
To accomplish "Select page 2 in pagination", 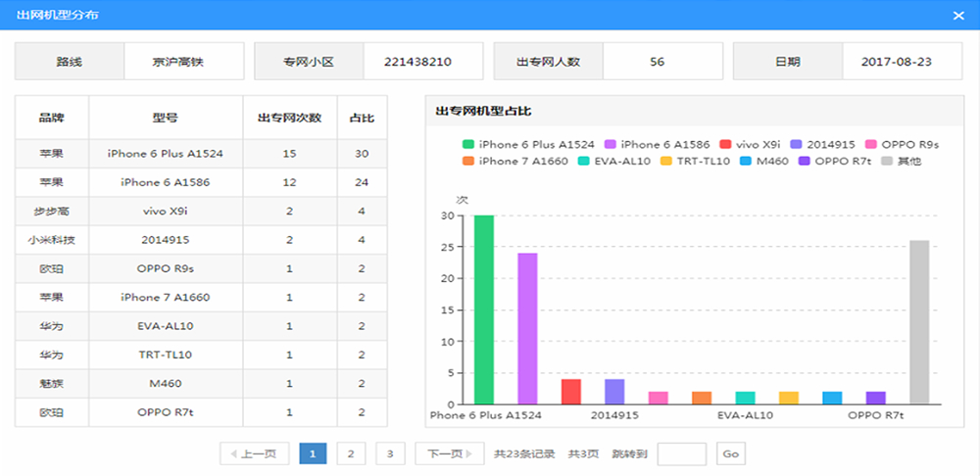I will (x=351, y=453).
